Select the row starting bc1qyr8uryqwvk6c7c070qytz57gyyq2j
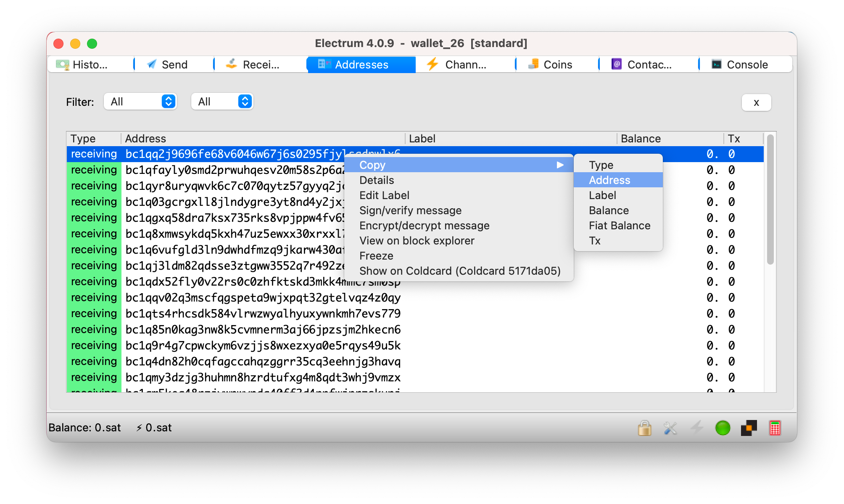 pos(235,186)
